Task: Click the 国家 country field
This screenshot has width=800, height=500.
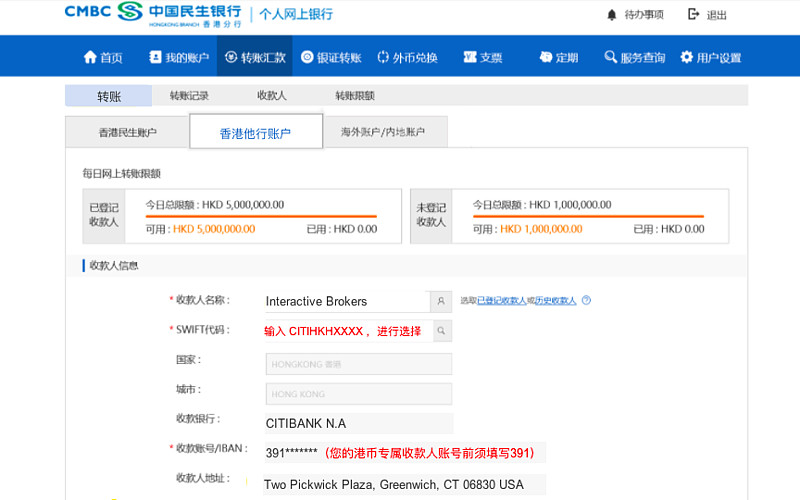Action: 359,364
